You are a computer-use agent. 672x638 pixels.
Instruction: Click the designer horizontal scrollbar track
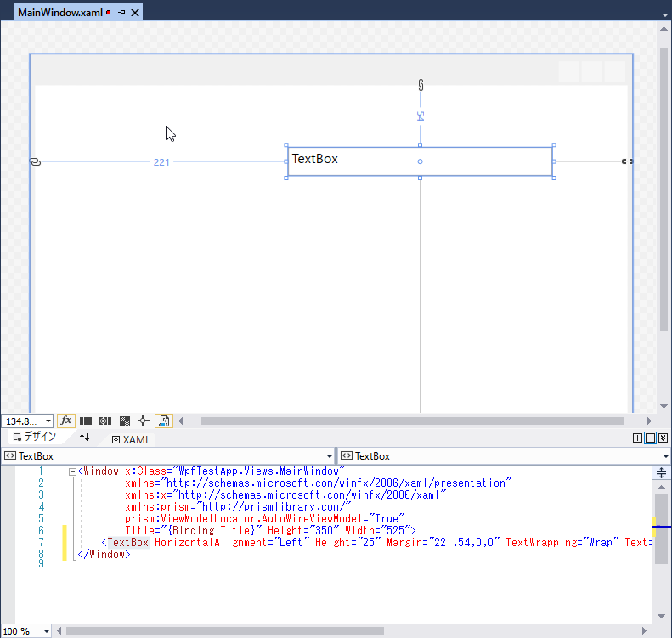click(x=412, y=421)
